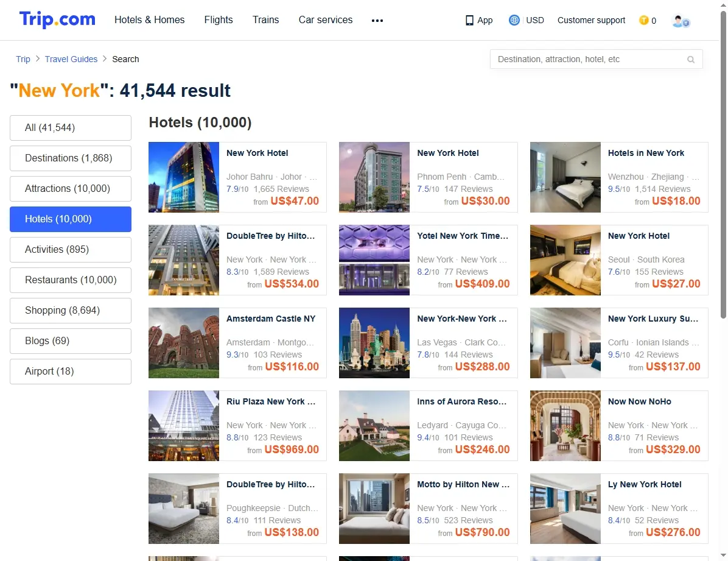728x561 pixels.
Task: Open the Flights menu
Action: point(218,20)
